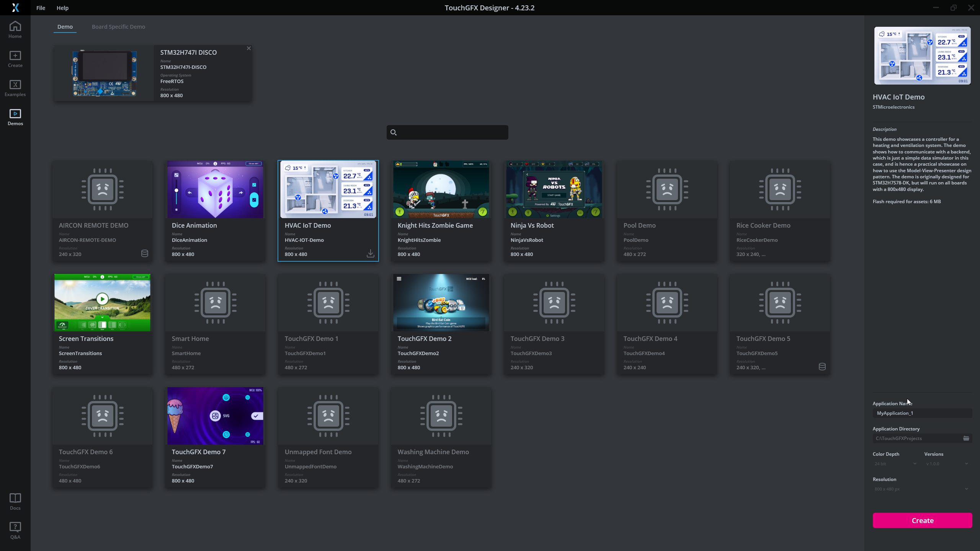Browse Application Directory with the folder icon
Viewport: 980px width, 551px height.
(966, 439)
